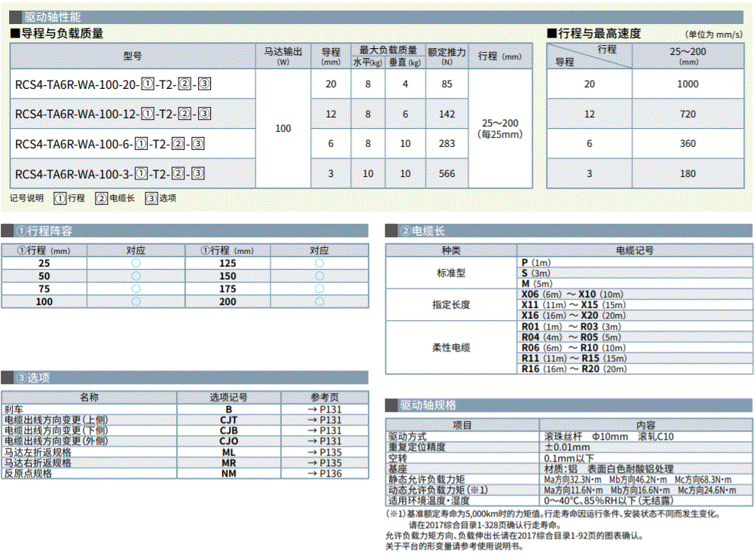Click the motor output value '100'
The width and height of the screenshot is (756, 555).
point(283,128)
